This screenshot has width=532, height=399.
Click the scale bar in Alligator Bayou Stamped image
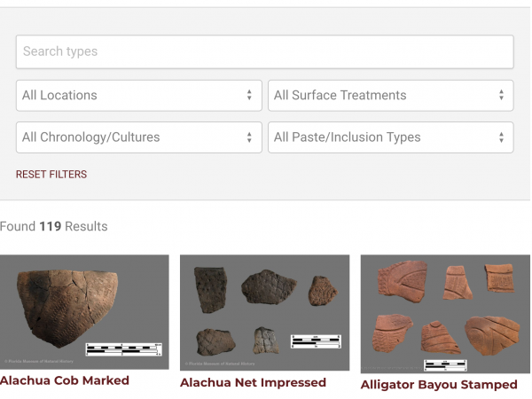pos(445,364)
